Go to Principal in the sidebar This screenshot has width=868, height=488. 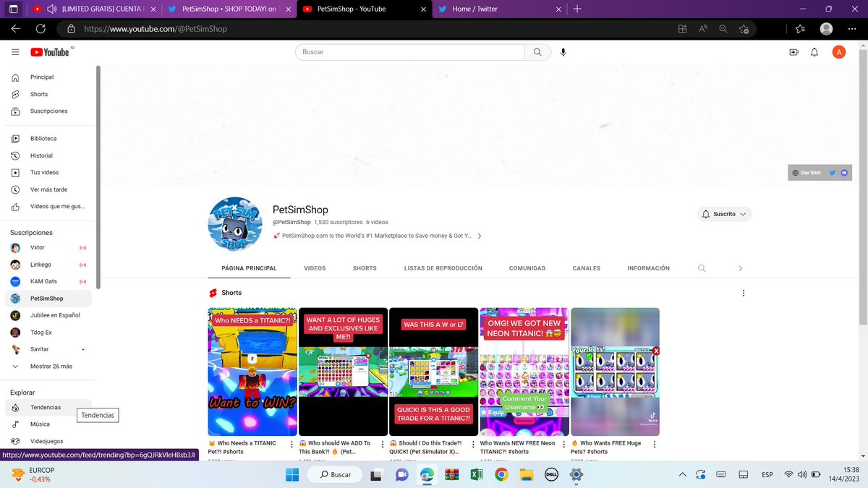click(x=48, y=77)
